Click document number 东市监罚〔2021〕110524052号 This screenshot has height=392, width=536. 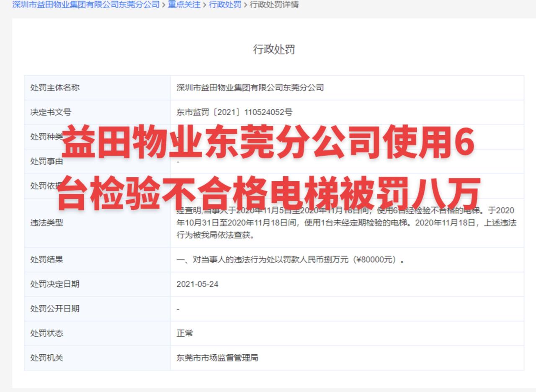(234, 112)
